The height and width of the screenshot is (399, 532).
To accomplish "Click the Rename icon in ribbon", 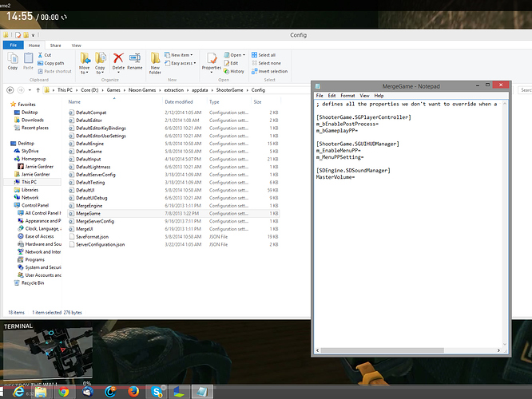I will coord(135,59).
